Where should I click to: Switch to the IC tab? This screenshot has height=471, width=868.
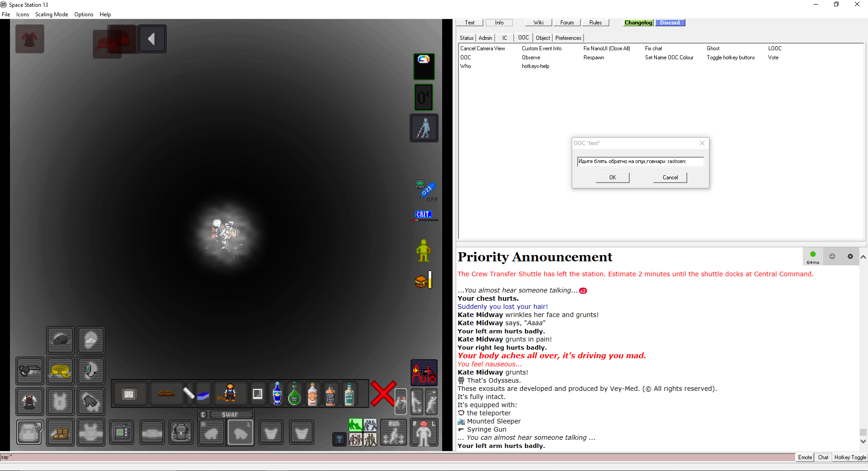(x=505, y=38)
